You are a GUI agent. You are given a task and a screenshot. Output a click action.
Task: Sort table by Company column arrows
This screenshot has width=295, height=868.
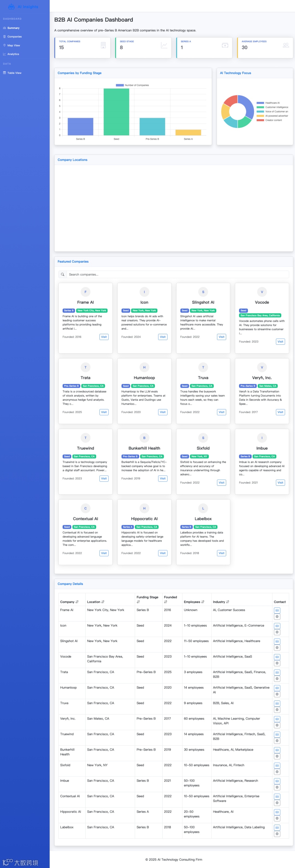point(77,602)
